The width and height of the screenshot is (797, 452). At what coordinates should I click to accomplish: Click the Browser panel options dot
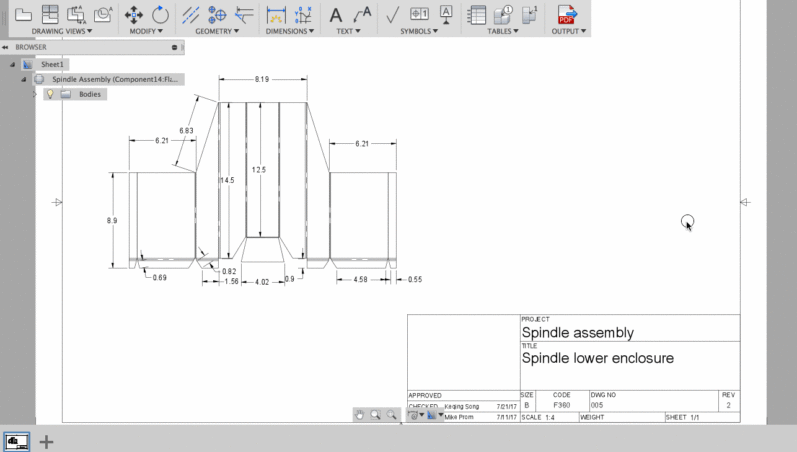[174, 47]
